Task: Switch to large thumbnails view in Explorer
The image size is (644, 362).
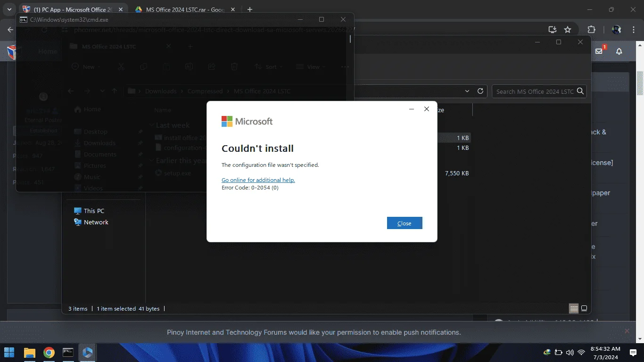Action: (584, 309)
